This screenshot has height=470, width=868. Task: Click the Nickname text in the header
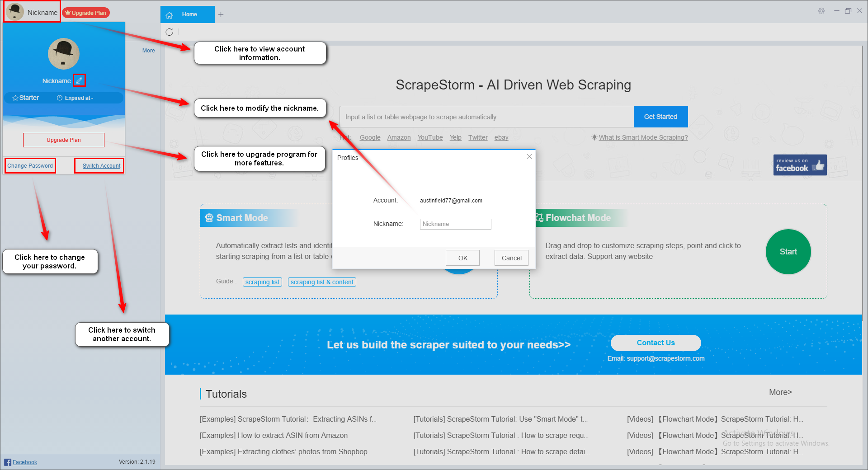tap(42, 13)
